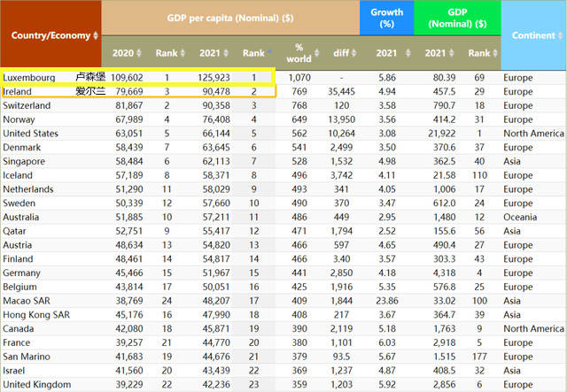Select the diff column header
Viewport: 567px width, 392px height.
(341, 52)
